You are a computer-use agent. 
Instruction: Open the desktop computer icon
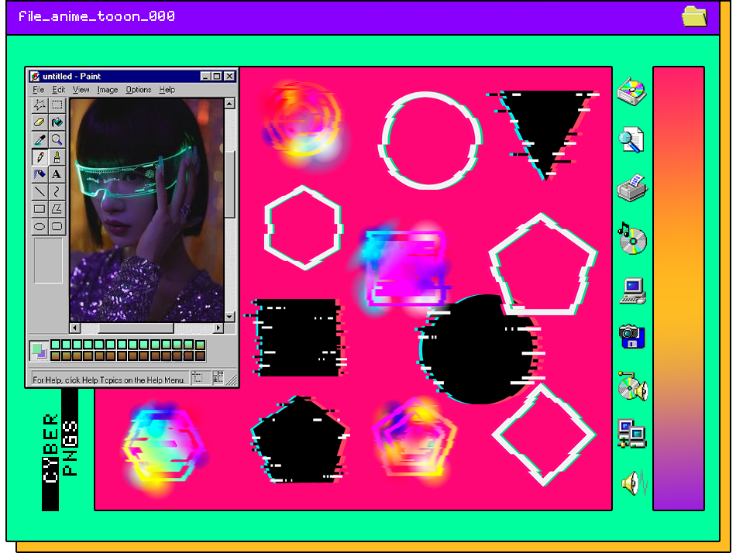[x=633, y=290]
